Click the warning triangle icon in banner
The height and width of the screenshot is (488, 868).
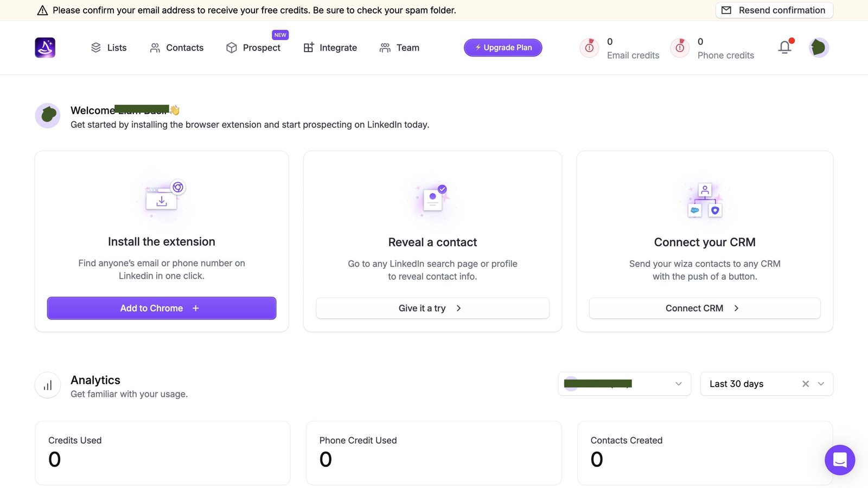click(x=42, y=10)
